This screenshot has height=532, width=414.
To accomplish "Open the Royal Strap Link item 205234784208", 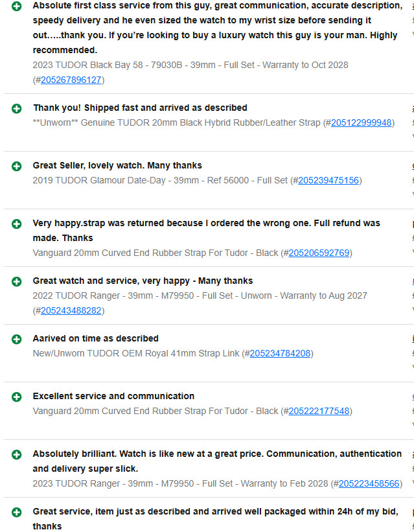I will tap(280, 353).
